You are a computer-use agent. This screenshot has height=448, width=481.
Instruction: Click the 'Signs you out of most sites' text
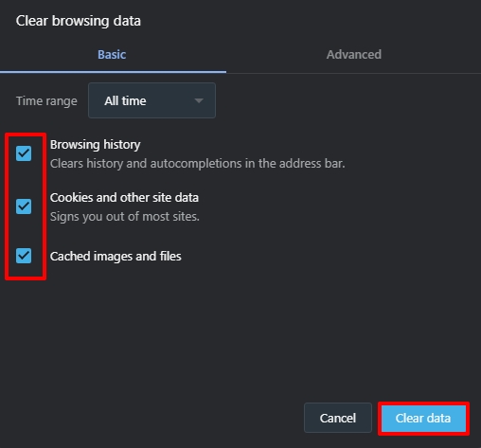(125, 217)
